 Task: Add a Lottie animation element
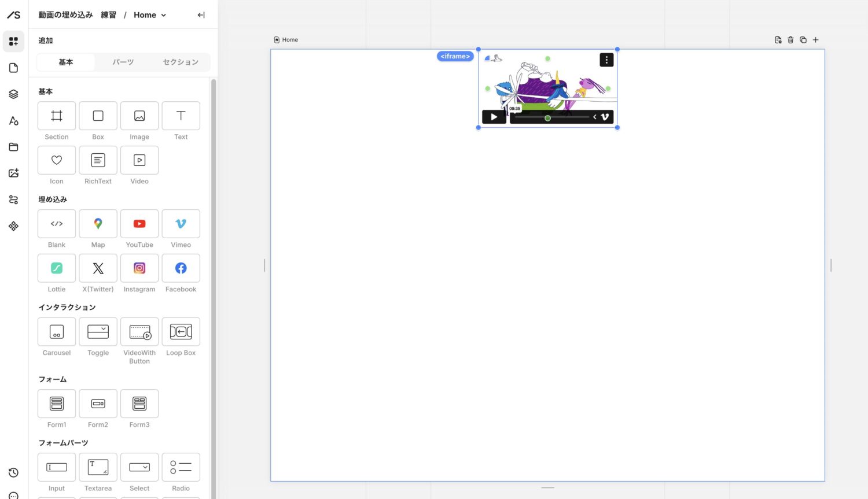click(x=57, y=269)
